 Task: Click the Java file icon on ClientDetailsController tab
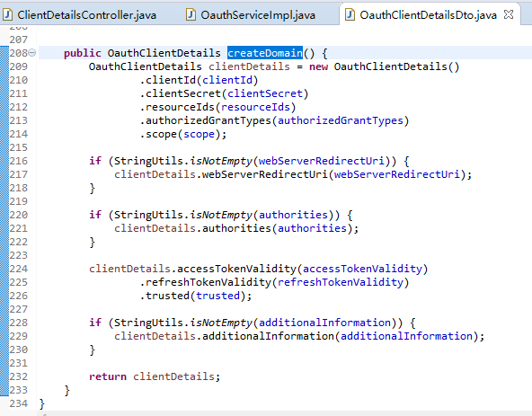pyautogui.click(x=8, y=15)
